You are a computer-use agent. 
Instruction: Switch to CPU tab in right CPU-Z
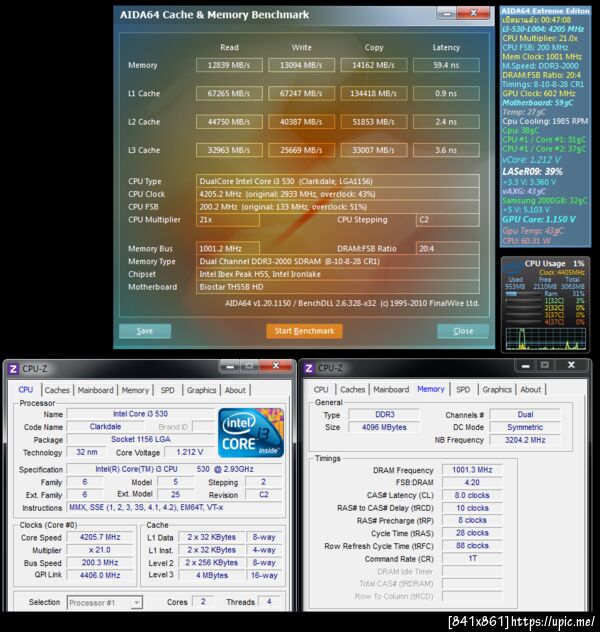pos(321,389)
